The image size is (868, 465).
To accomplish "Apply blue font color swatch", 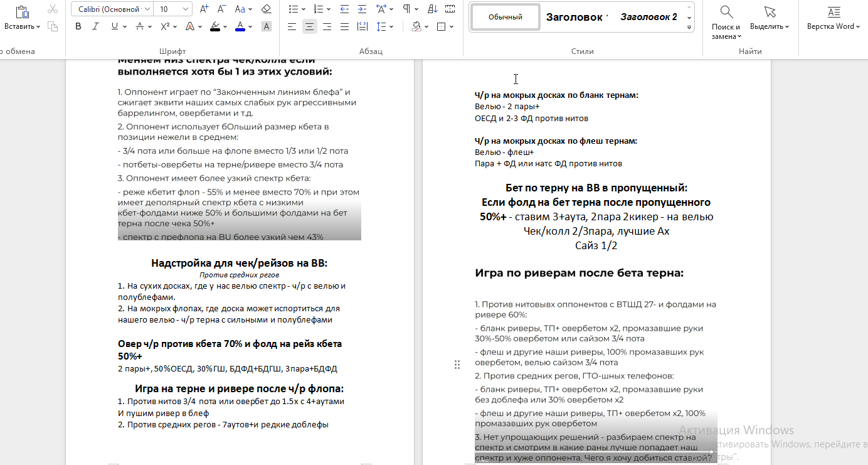I will click(x=240, y=30).
